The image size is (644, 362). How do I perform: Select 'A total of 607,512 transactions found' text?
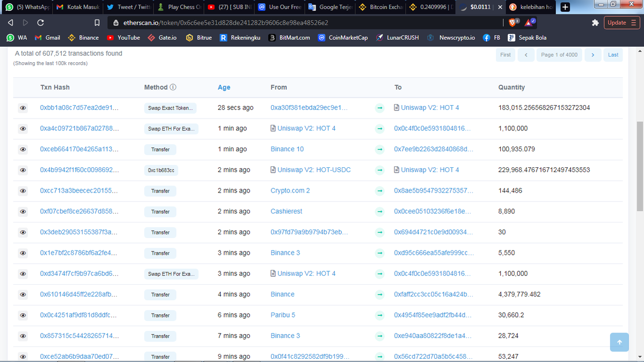click(69, 54)
